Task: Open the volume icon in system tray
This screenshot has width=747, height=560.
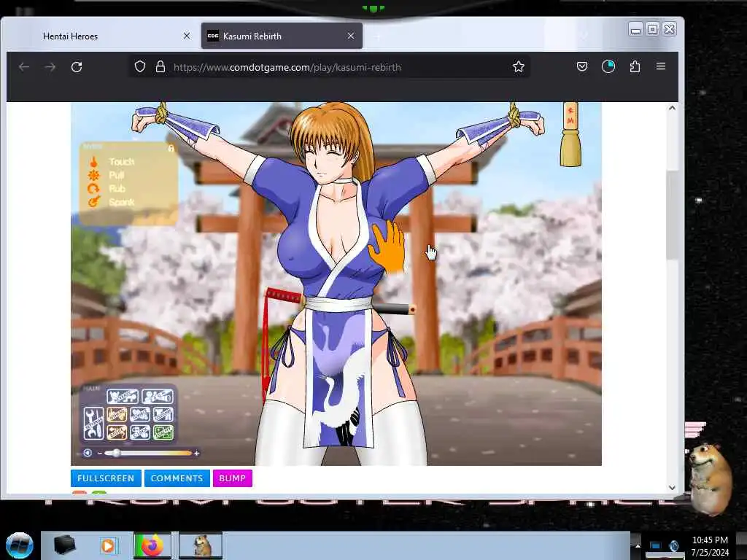Action: pos(674,545)
